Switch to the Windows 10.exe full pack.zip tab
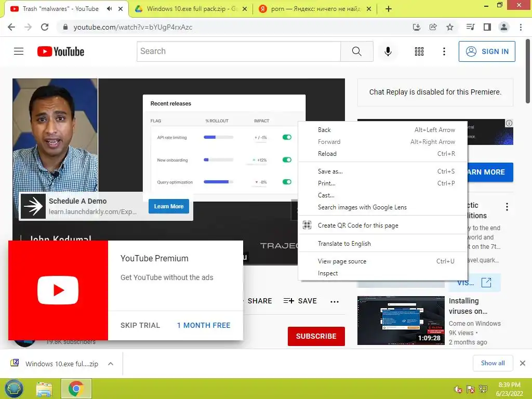 click(191, 9)
